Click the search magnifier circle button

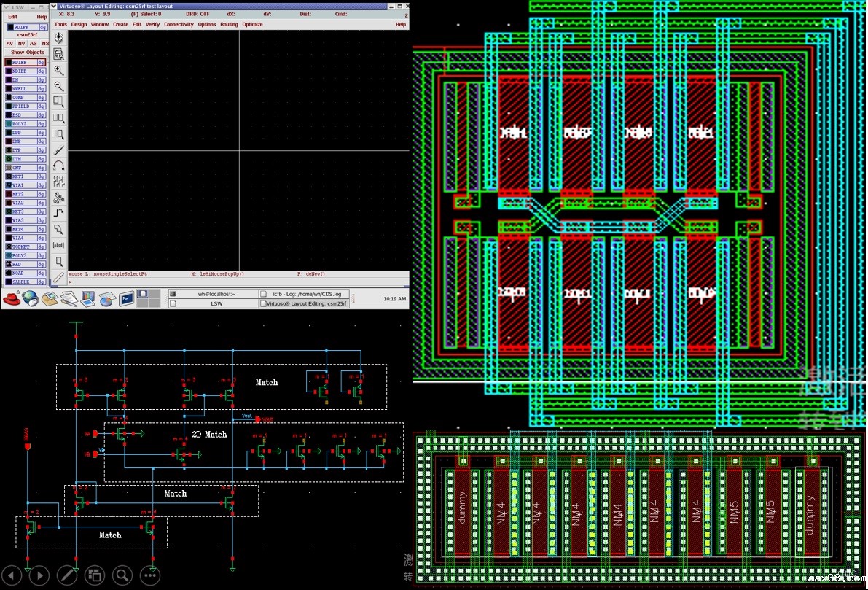pos(122,575)
